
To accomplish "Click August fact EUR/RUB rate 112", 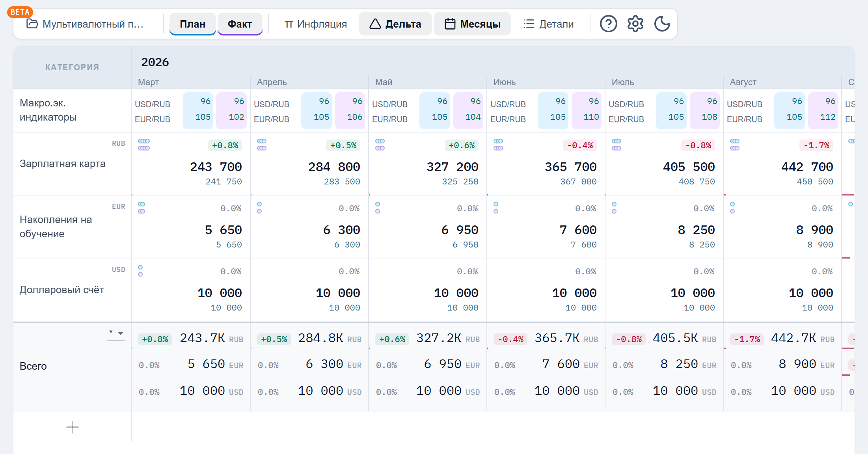I will coord(827,117).
